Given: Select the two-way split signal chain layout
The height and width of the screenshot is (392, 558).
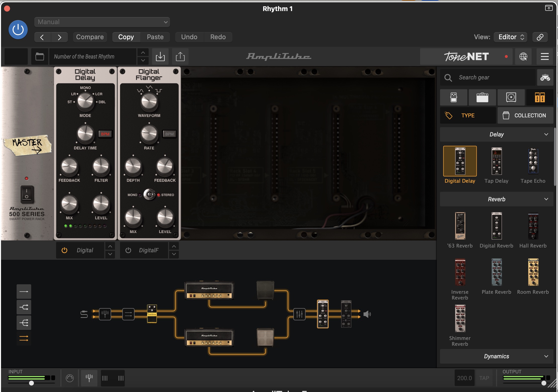Looking at the screenshot, I should (24, 307).
